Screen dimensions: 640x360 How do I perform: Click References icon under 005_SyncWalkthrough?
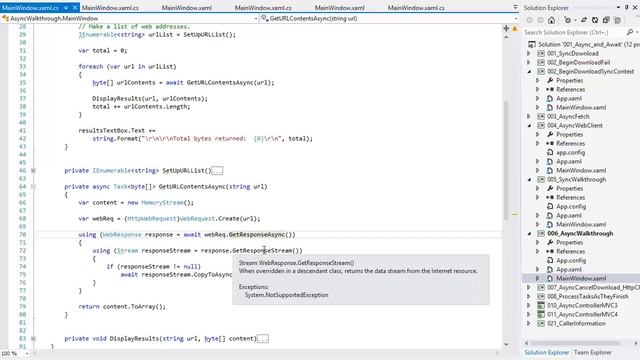550,198
